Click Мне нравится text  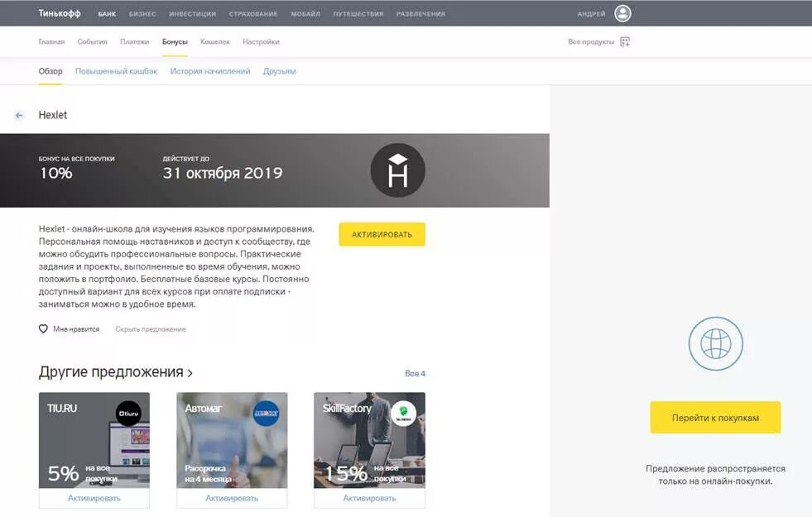(76, 329)
